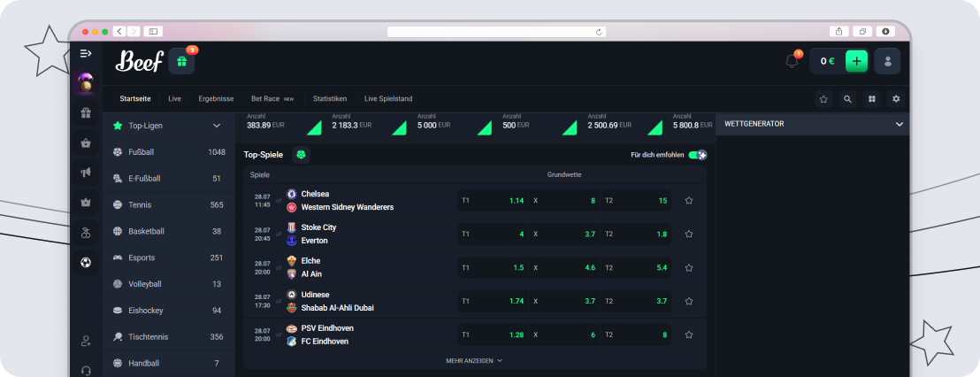This screenshot has height=377, width=980.
Task: Toggle the Für dich emfohlen switch
Action: point(698,154)
